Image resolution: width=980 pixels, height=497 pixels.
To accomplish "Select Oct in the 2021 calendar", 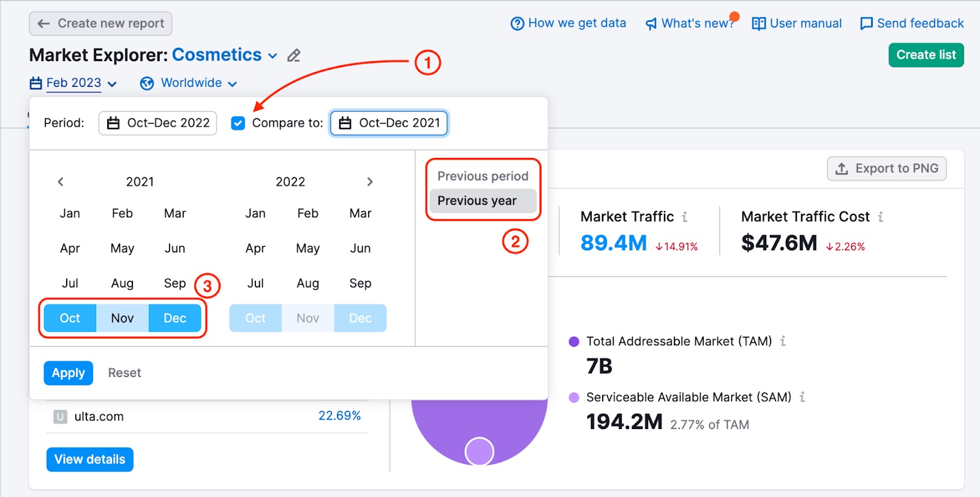I will 70,318.
